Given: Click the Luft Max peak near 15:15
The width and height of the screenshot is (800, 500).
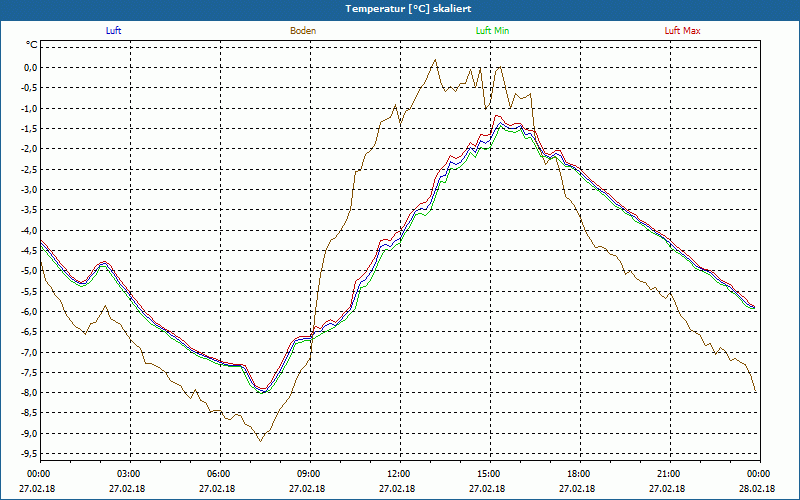Looking at the screenshot, I should click(497, 116).
